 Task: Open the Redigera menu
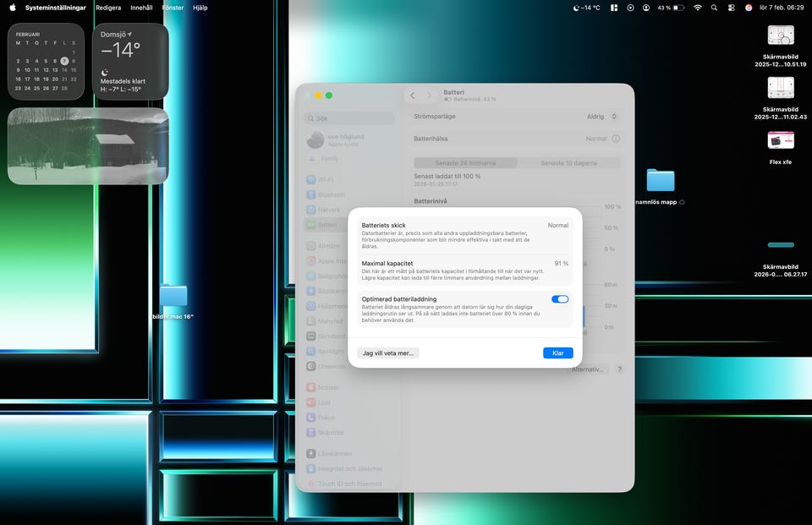(x=108, y=8)
